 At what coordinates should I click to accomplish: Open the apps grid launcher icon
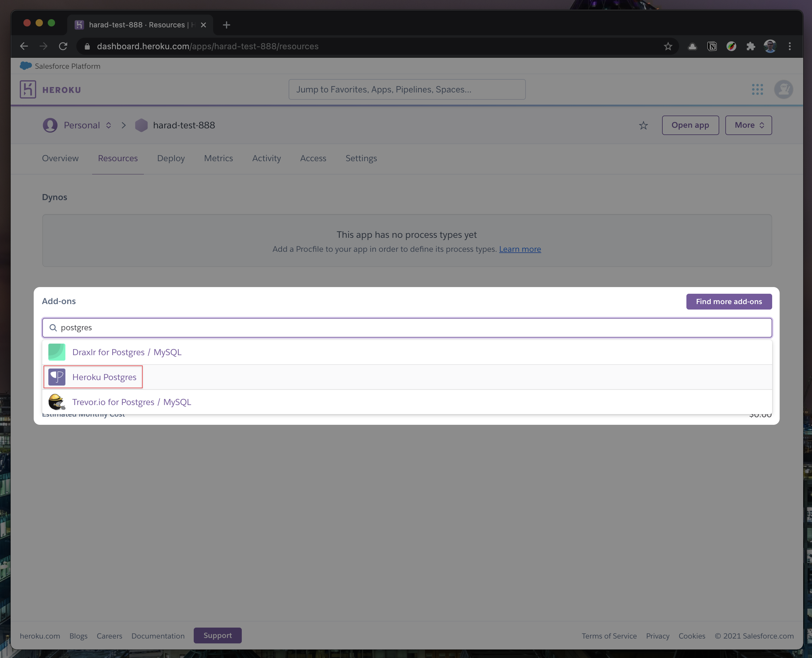click(757, 89)
